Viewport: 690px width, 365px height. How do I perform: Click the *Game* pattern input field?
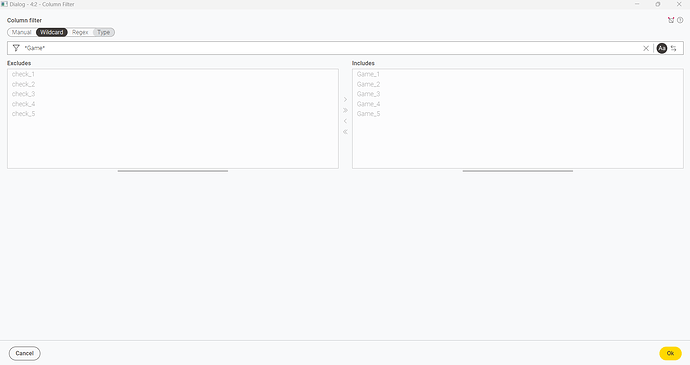point(330,48)
